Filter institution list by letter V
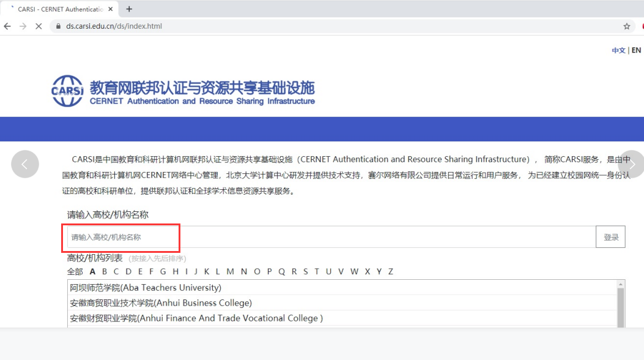The width and height of the screenshot is (644, 360). click(341, 272)
